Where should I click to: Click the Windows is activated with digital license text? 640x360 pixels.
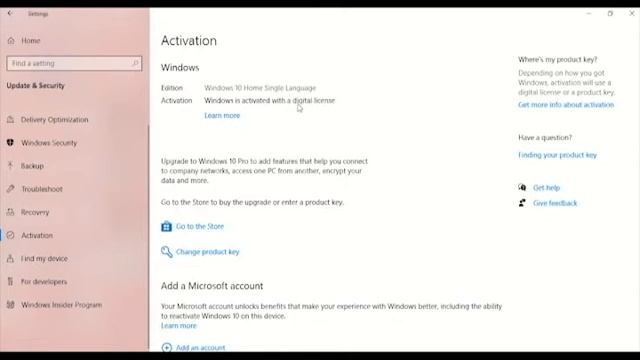(x=269, y=100)
